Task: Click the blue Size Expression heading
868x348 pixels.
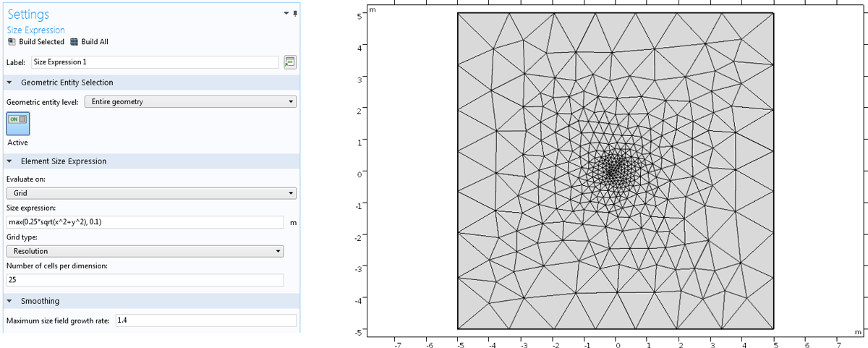Action: click(x=35, y=30)
